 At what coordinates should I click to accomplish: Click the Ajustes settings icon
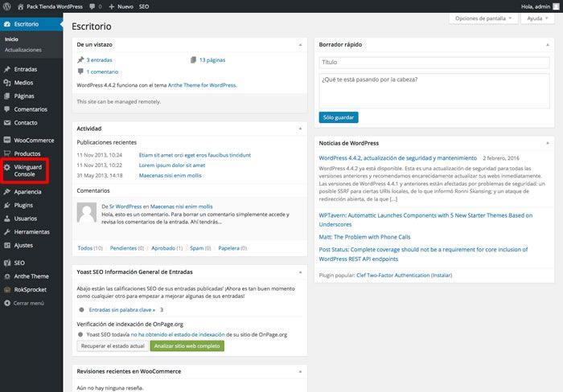[x=6, y=245]
